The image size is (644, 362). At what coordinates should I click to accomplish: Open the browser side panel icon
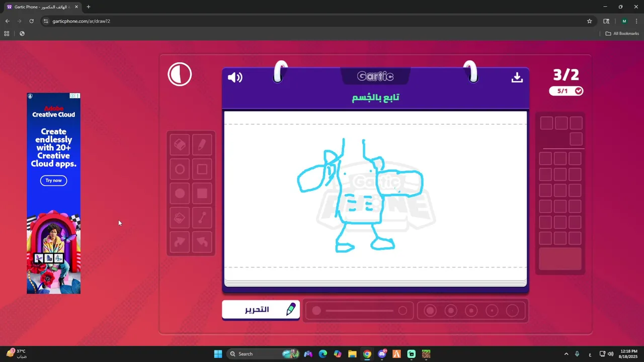[x=606, y=21]
